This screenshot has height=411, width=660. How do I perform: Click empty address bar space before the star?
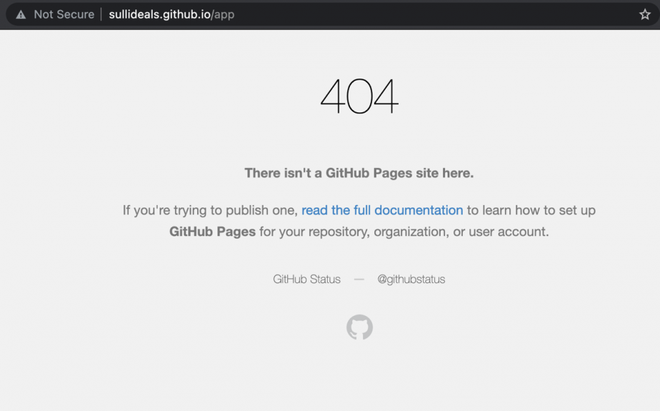(x=436, y=15)
